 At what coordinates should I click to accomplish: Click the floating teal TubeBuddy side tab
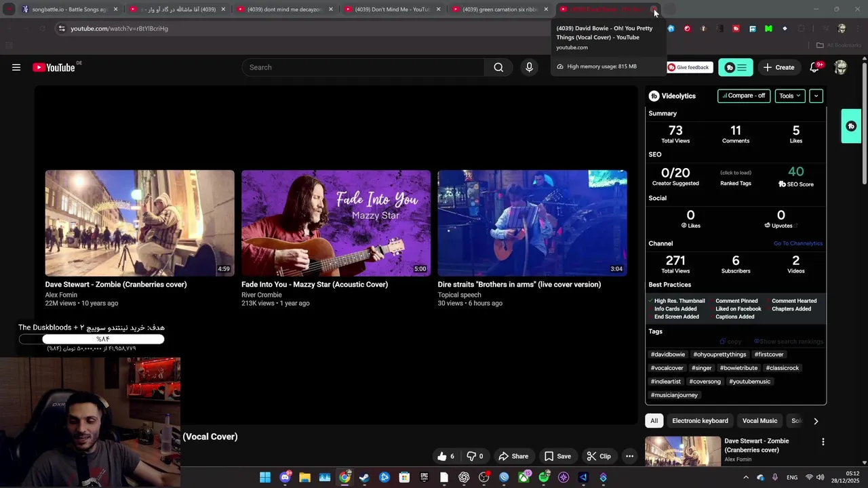pyautogui.click(x=852, y=126)
